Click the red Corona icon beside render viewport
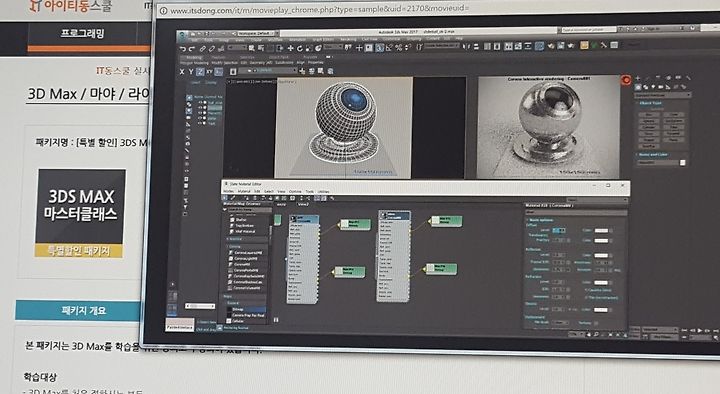The width and height of the screenshot is (720, 394). click(x=626, y=80)
